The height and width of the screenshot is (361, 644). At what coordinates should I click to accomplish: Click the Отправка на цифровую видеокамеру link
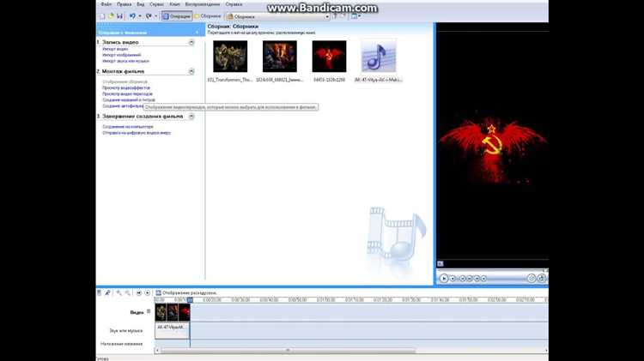137,133
